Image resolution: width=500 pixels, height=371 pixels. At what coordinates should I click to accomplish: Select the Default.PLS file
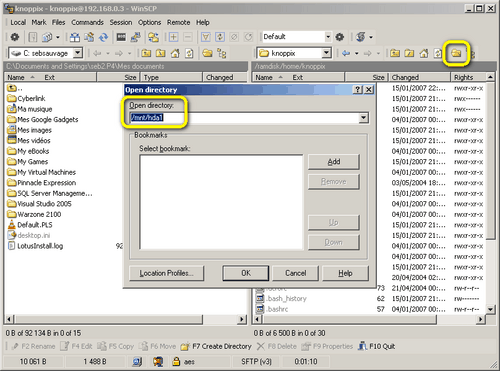pyautogui.click(x=30, y=225)
